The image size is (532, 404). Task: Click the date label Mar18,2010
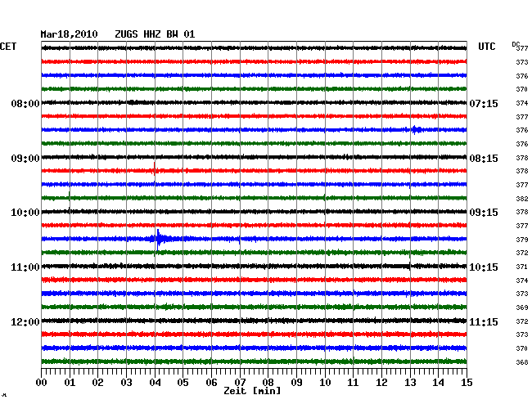(69, 34)
